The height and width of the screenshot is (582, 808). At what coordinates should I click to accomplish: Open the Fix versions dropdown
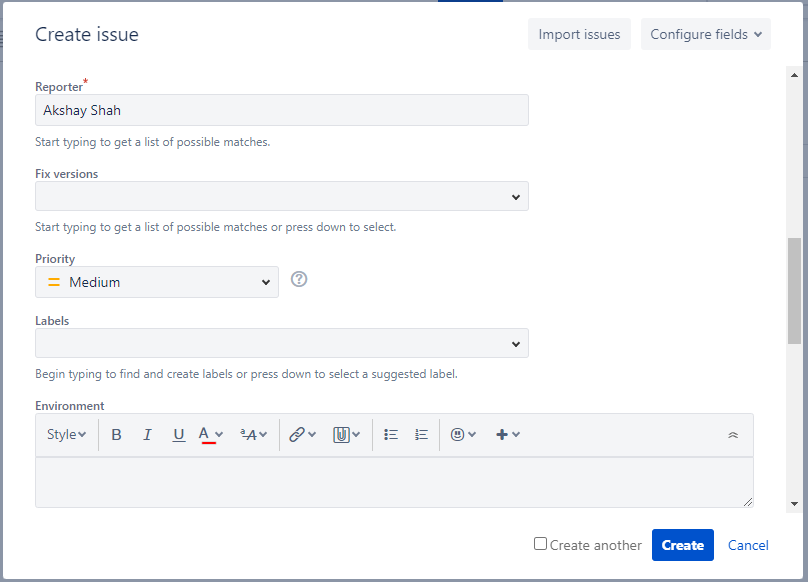point(282,196)
